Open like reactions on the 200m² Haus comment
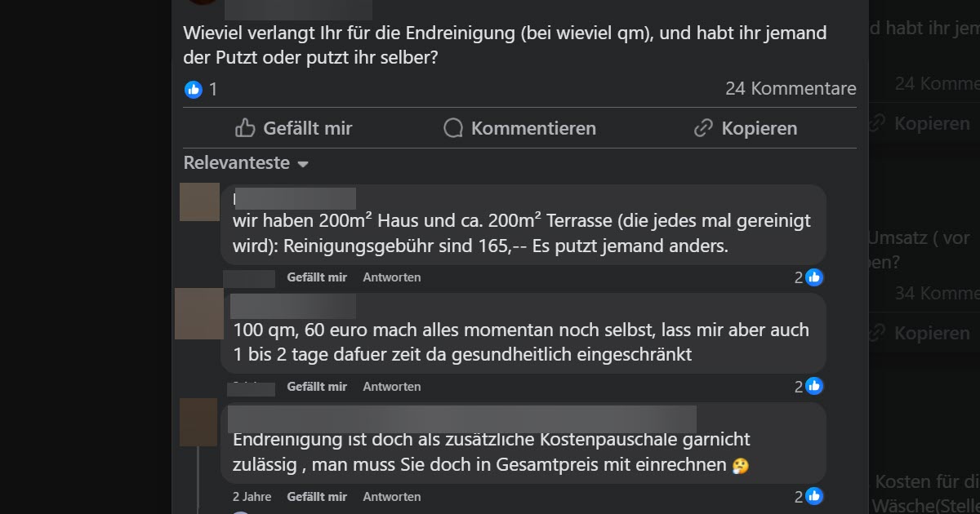 809,277
